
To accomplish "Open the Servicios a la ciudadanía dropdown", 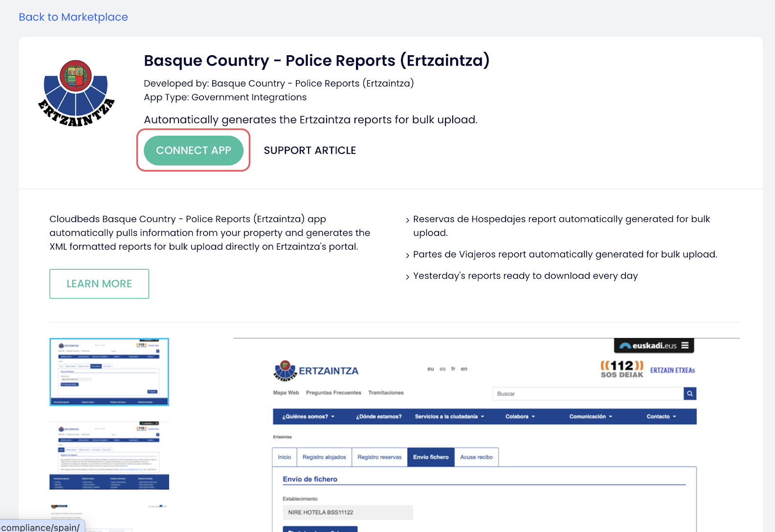I will coord(449,417).
